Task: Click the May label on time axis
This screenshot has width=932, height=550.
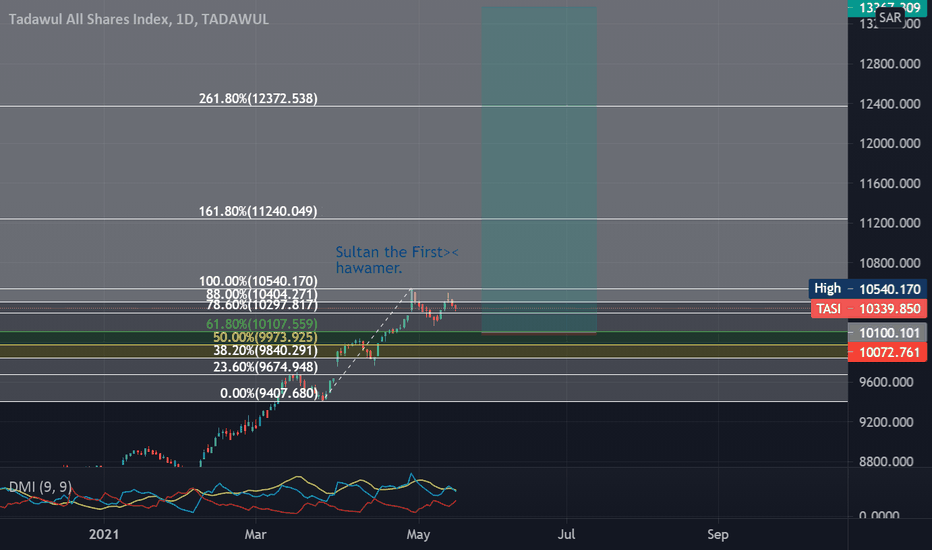Action: coord(418,535)
